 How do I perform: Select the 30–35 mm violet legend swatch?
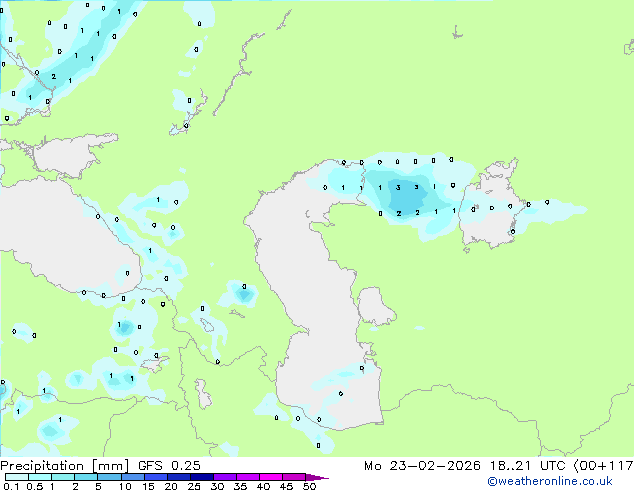225,477
